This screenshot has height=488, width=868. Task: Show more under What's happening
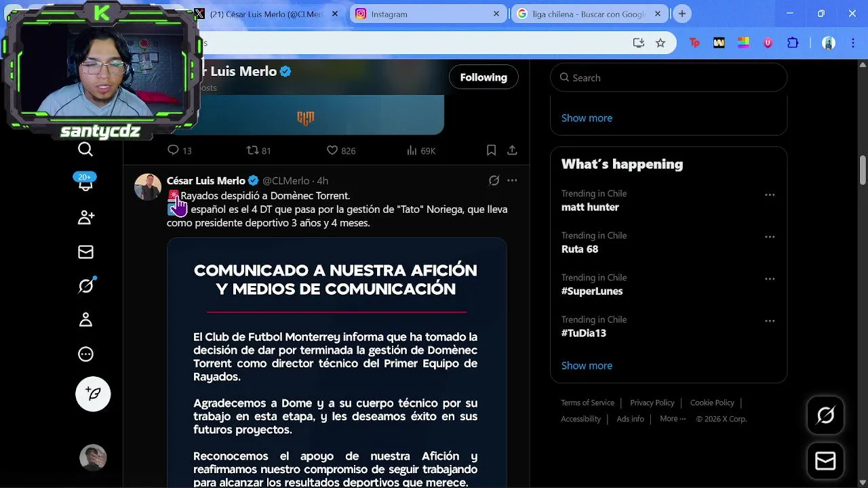pyautogui.click(x=587, y=365)
